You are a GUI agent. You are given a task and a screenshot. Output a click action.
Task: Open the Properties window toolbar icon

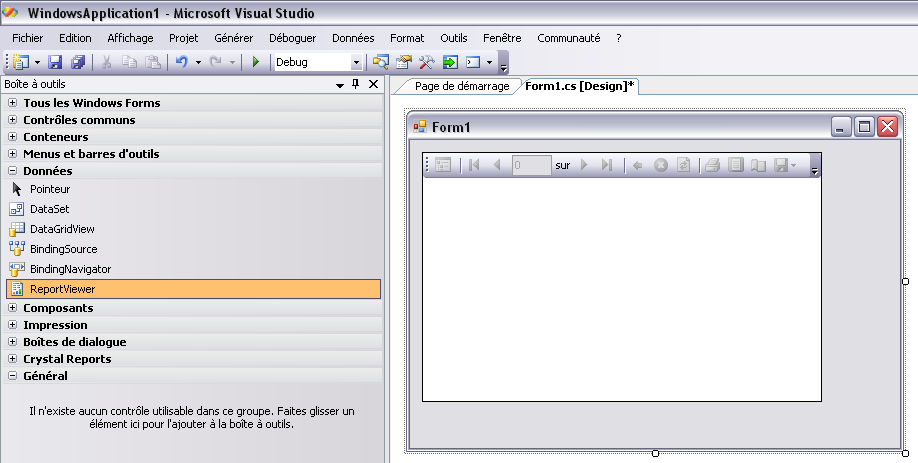404,62
